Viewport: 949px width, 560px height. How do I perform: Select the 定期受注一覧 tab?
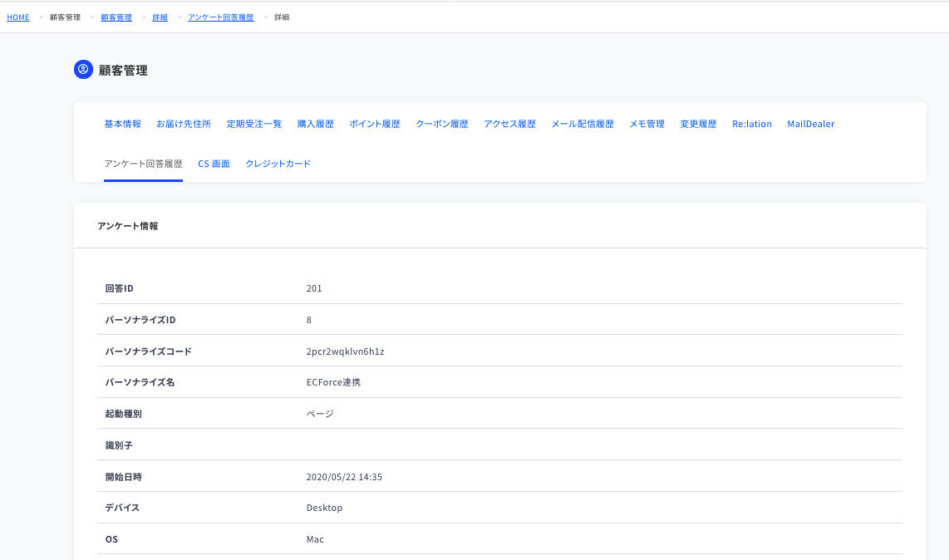(x=254, y=124)
